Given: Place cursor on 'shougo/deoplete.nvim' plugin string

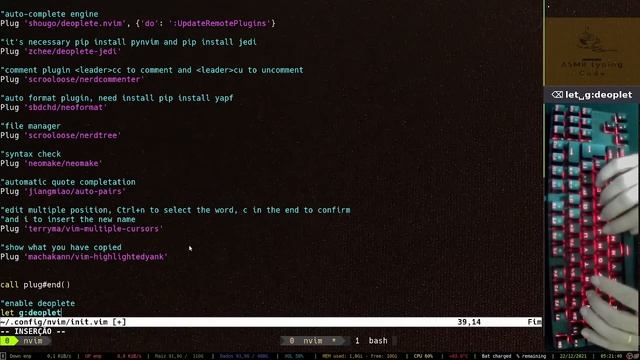Looking at the screenshot, I should tap(75, 23).
